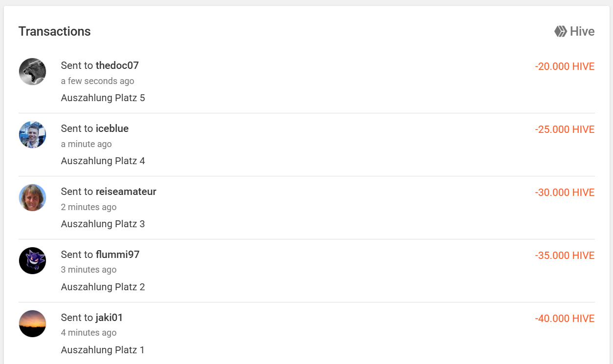Click the -30.000 HIVE amount

[565, 193]
